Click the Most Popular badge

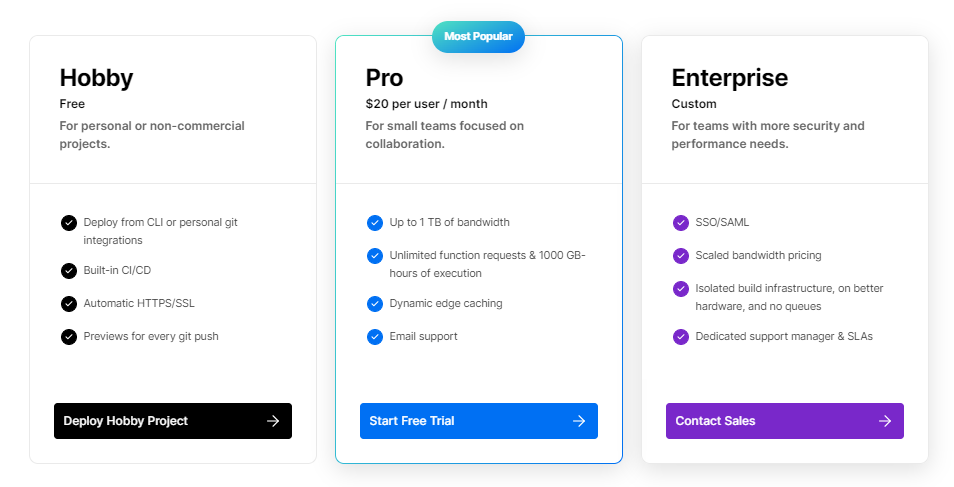point(478,37)
